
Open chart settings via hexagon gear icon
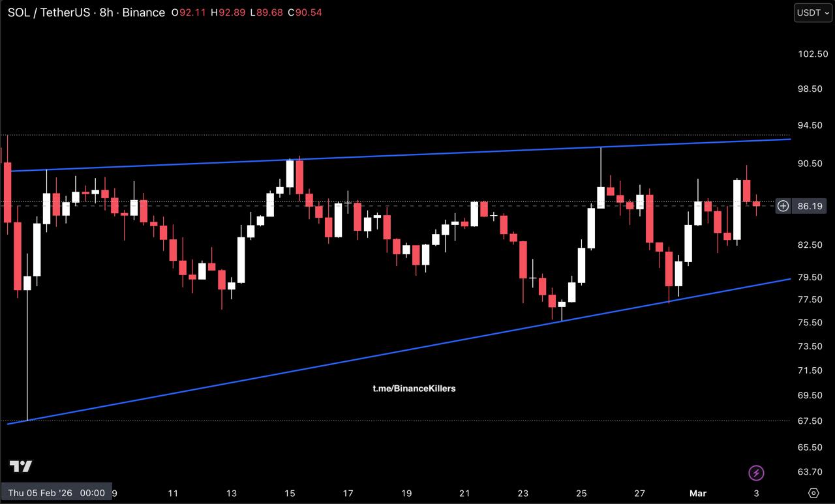813,493
